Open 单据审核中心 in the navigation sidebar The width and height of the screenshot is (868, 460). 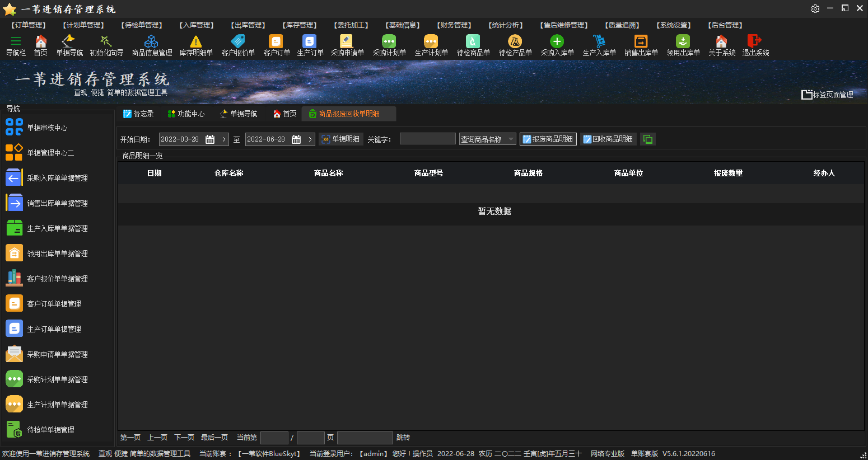click(x=47, y=128)
